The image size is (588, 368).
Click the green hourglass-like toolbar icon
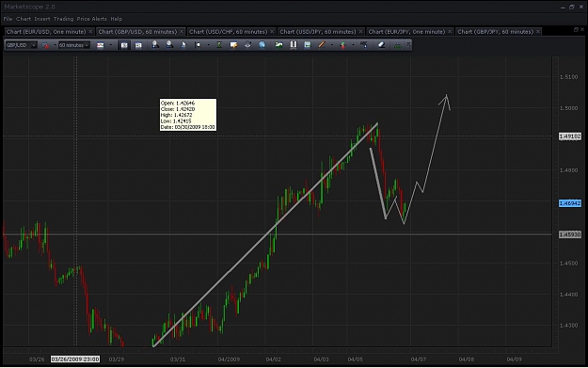[x=219, y=45]
